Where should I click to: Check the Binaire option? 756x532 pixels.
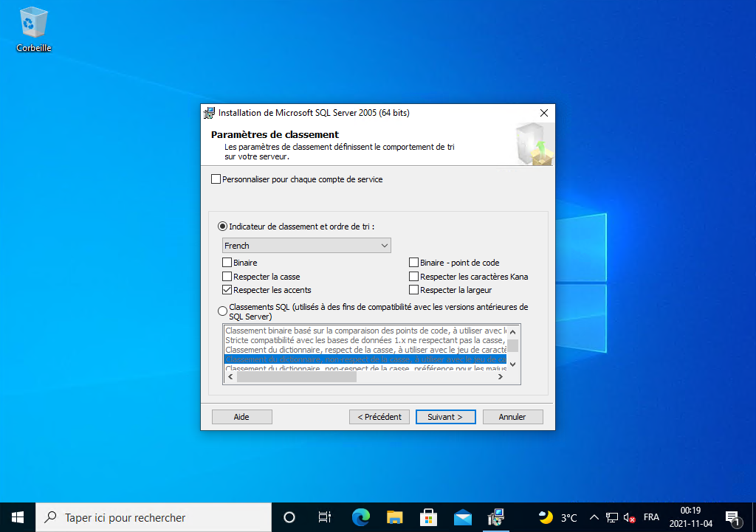tap(227, 263)
